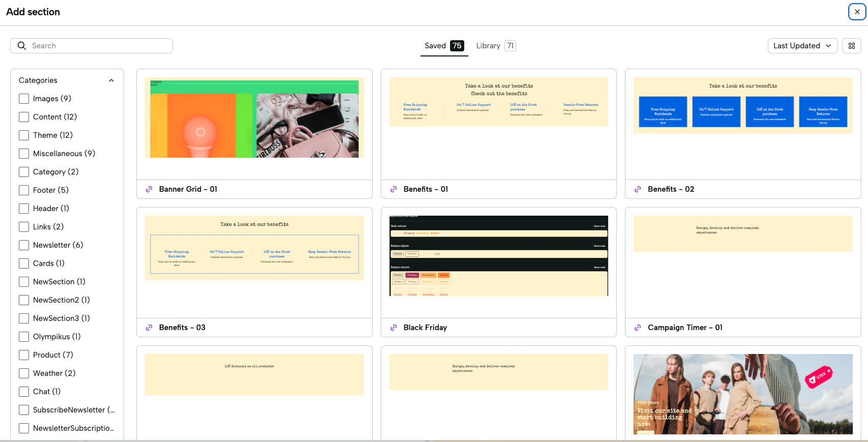868x442 pixels.
Task: Click the link icon beside Benefits - 03
Action: click(x=149, y=328)
